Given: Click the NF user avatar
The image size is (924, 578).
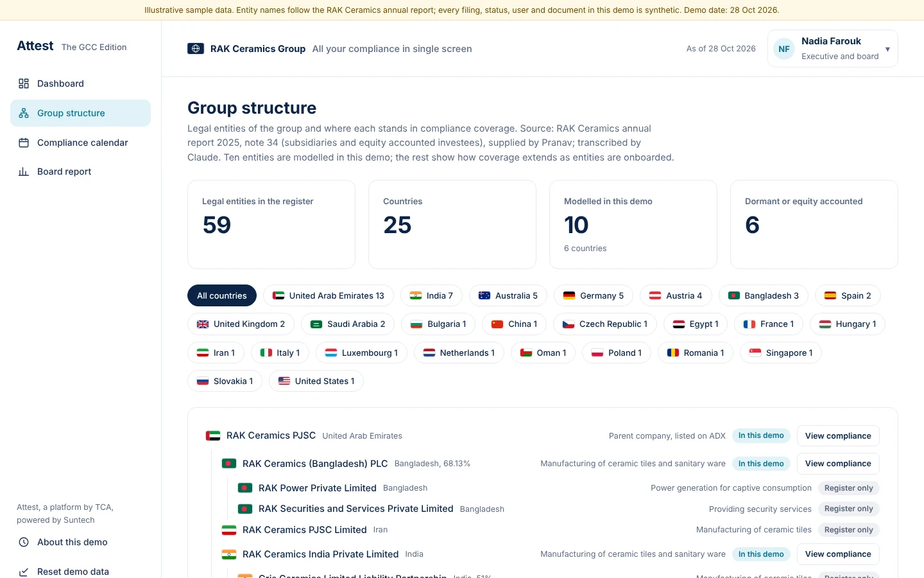Looking at the screenshot, I should [x=784, y=49].
